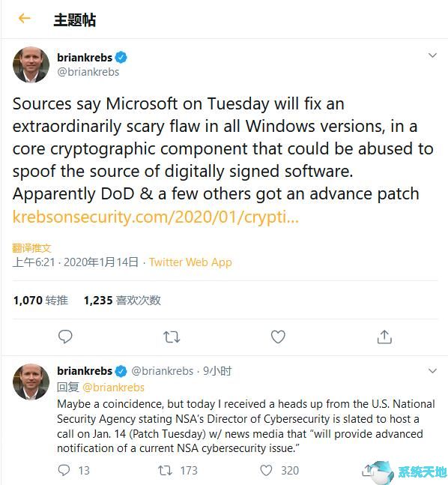Retweet the main Microsoft flaw tweet

[172, 337]
